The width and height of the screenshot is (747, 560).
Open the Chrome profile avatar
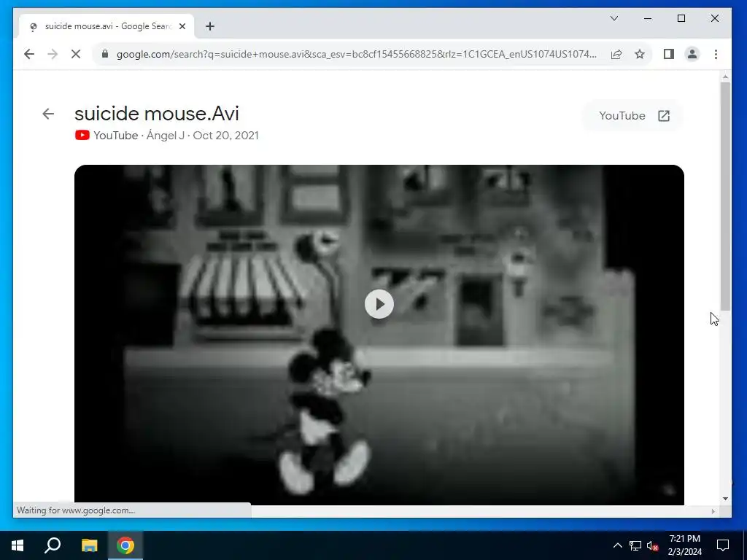[692, 54]
